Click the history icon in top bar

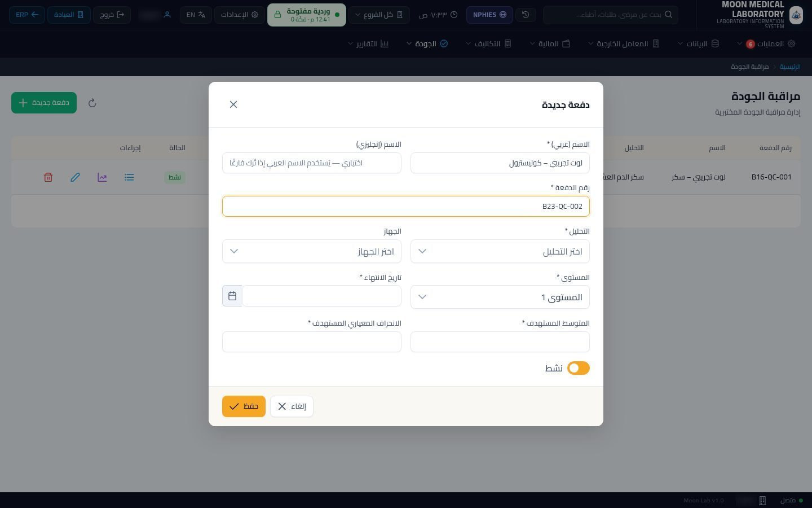(x=526, y=15)
